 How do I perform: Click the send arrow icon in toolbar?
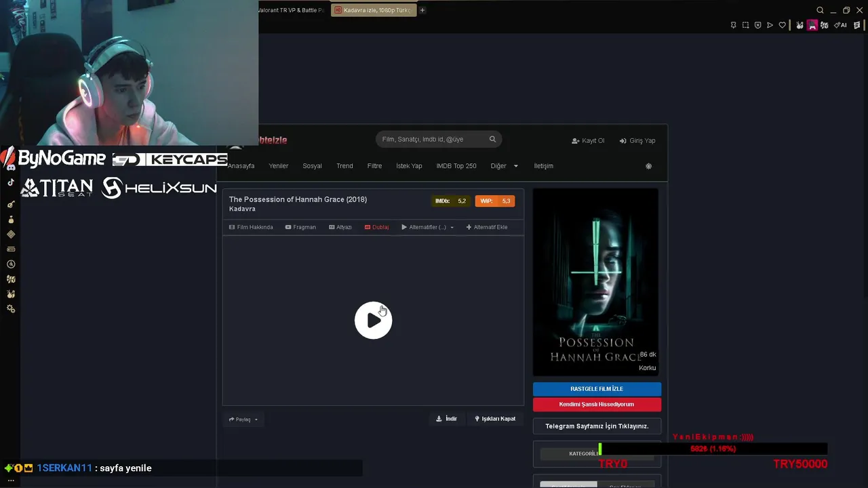pos(770,25)
